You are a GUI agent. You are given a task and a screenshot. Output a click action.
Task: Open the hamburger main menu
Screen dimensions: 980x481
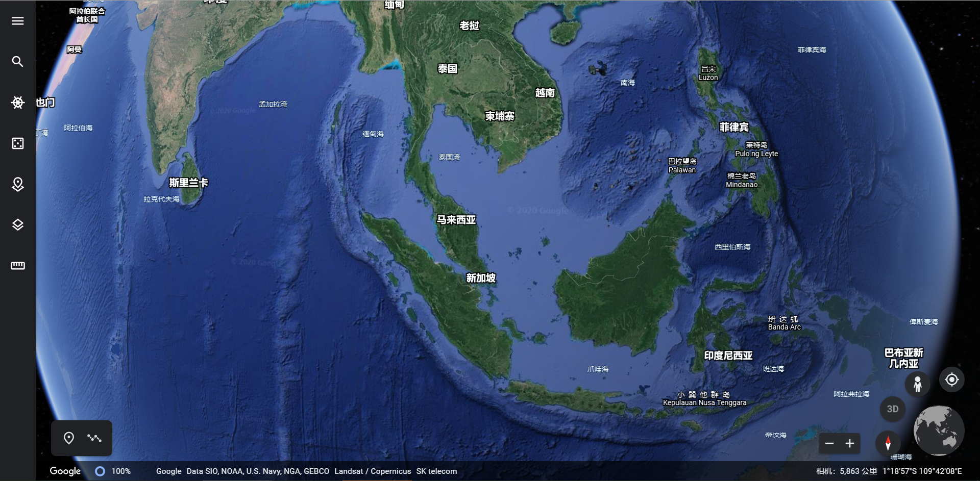pyautogui.click(x=18, y=21)
